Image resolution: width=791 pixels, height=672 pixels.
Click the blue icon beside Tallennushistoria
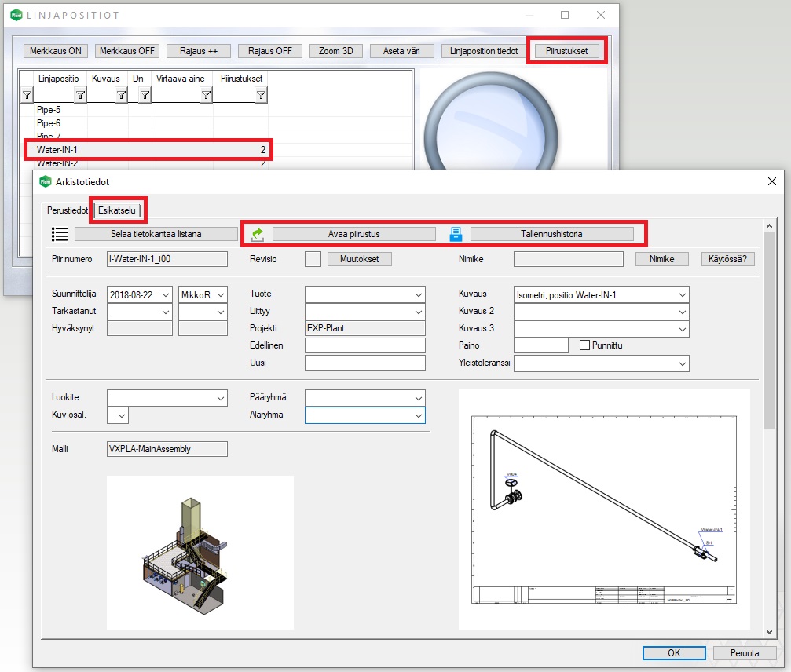456,234
